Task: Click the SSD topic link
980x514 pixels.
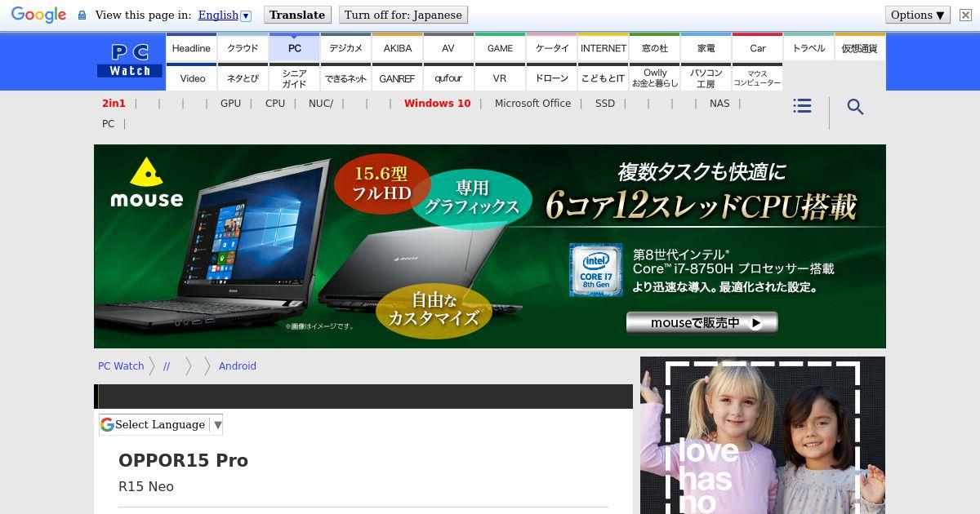Action: 605,104
